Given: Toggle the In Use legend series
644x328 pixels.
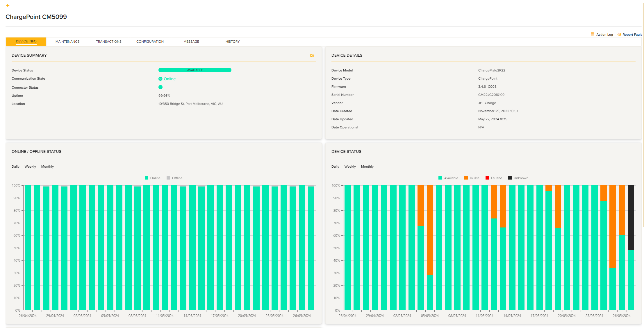Looking at the screenshot, I should [x=472, y=178].
